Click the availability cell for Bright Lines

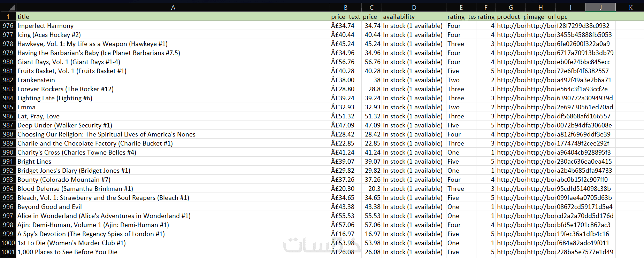tap(414, 162)
